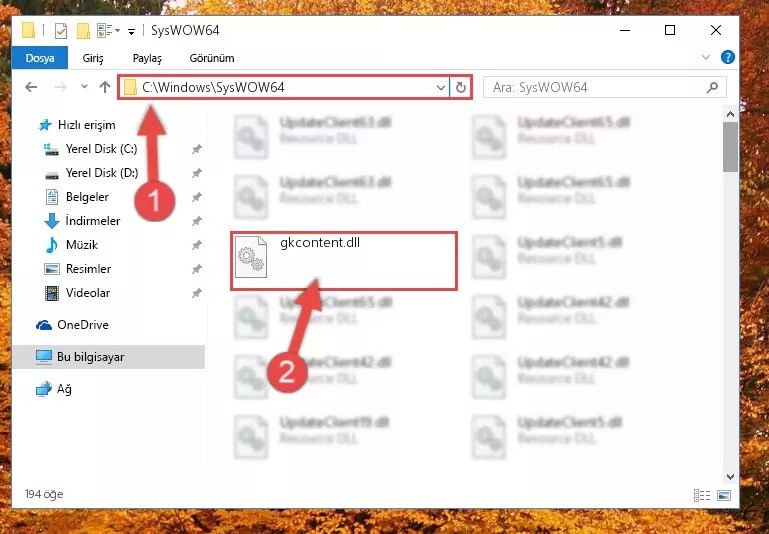Click the Müzik note icon
769x534 pixels.
[x=51, y=245]
